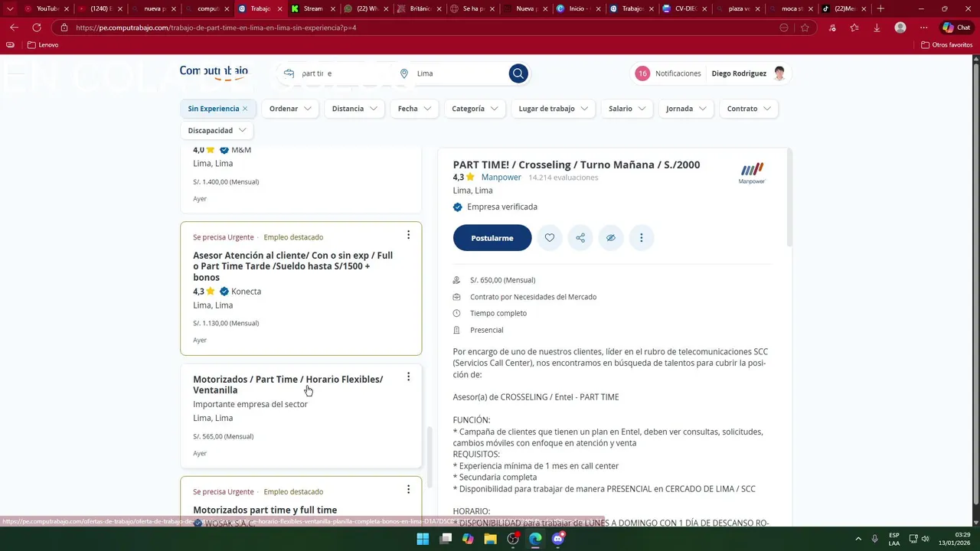Screen dimensions: 980x551
Task: Click the blue search magnifier button
Action: (x=518, y=73)
